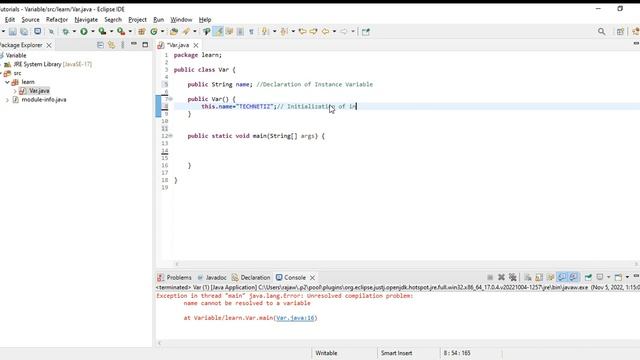Toggle Show Console on standard error change
The height and width of the screenshot is (360, 640).
coord(573,277)
